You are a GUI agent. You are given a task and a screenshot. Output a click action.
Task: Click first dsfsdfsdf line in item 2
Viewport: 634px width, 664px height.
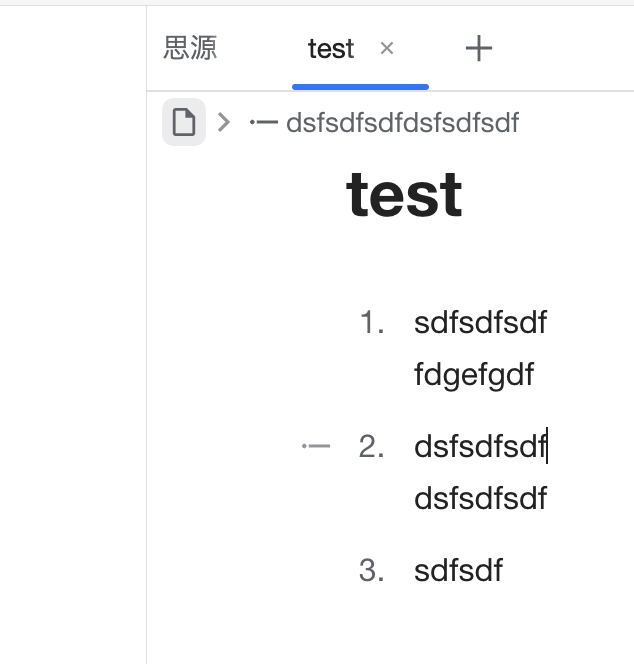(480, 447)
